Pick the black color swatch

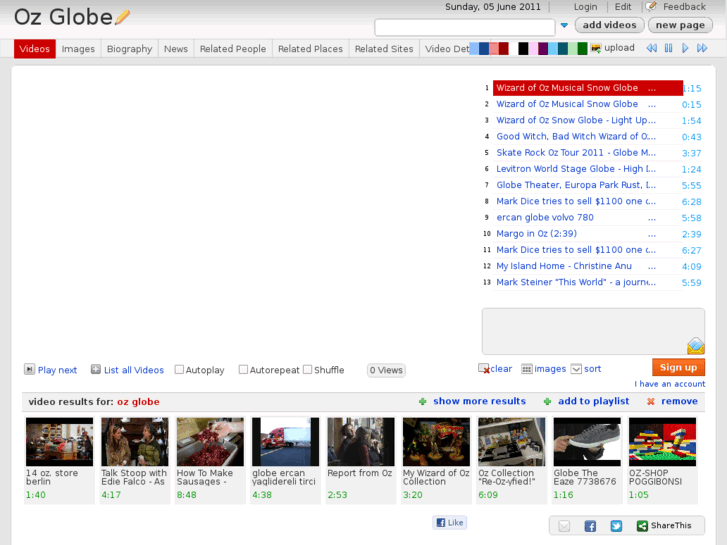click(x=523, y=48)
